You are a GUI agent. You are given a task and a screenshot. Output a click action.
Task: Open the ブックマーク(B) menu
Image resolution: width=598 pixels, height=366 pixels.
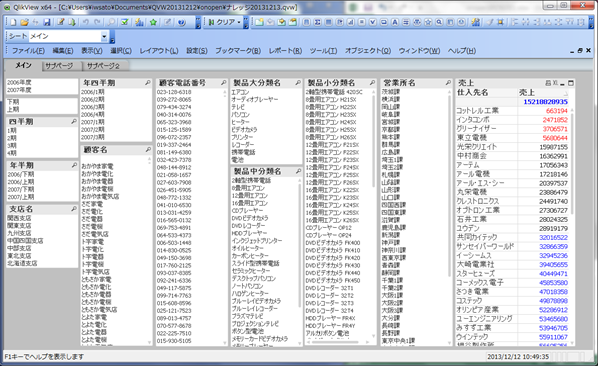click(x=238, y=51)
